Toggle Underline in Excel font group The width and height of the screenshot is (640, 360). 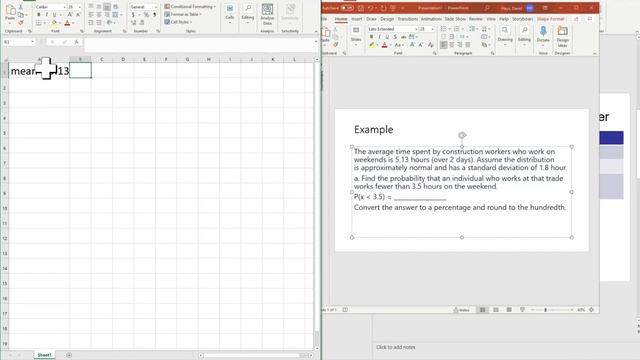[54, 15]
